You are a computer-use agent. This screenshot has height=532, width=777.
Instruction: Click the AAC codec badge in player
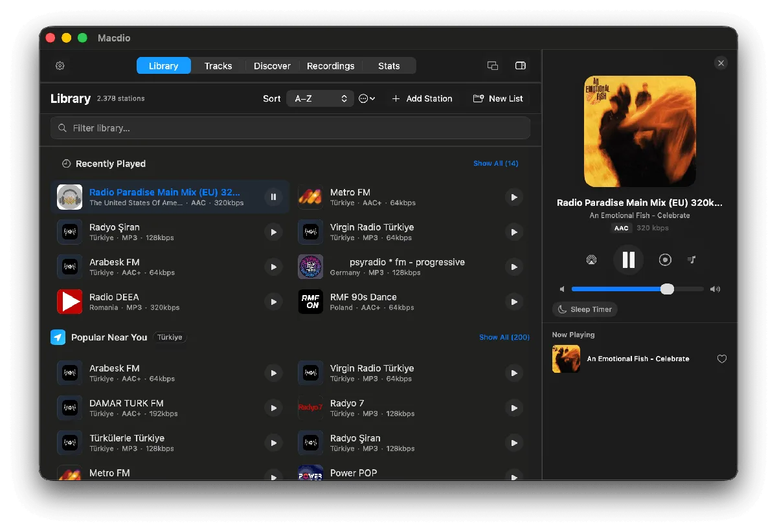click(x=621, y=228)
